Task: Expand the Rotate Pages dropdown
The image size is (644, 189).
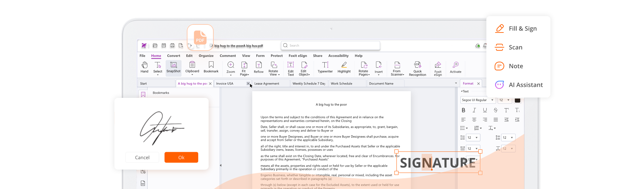Action: (364, 68)
